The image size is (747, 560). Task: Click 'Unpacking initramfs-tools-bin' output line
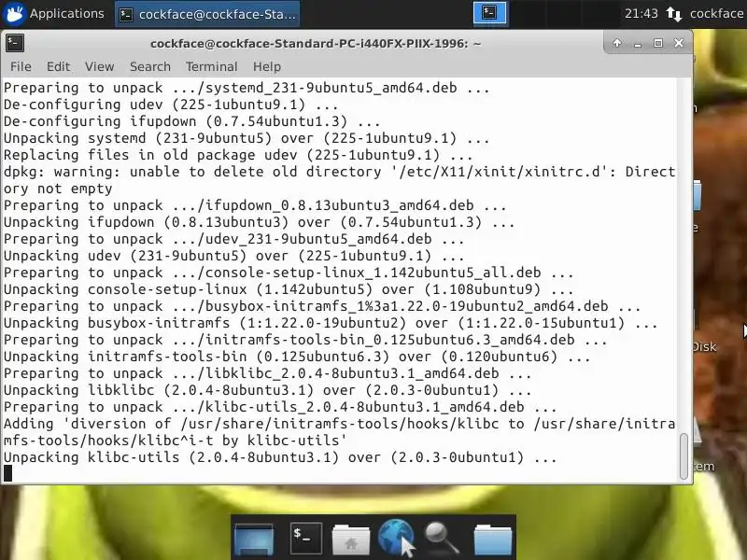pyautogui.click(x=297, y=357)
